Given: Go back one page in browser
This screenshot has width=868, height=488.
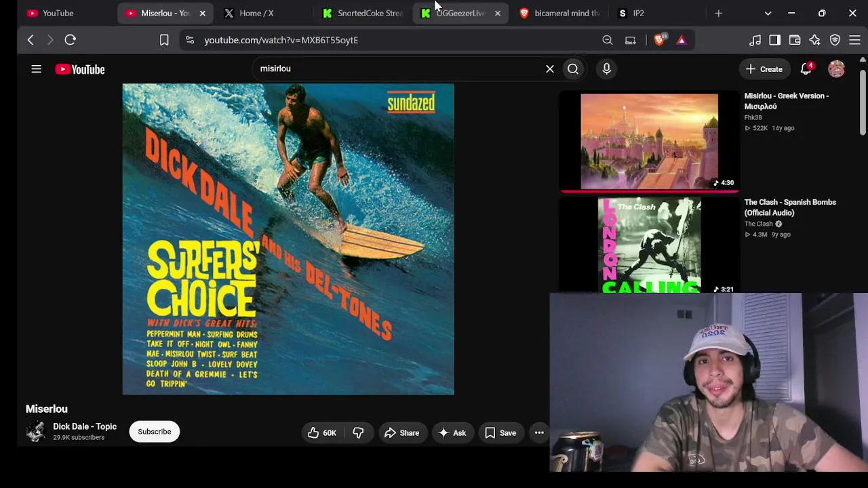Looking at the screenshot, I should pyautogui.click(x=31, y=40).
